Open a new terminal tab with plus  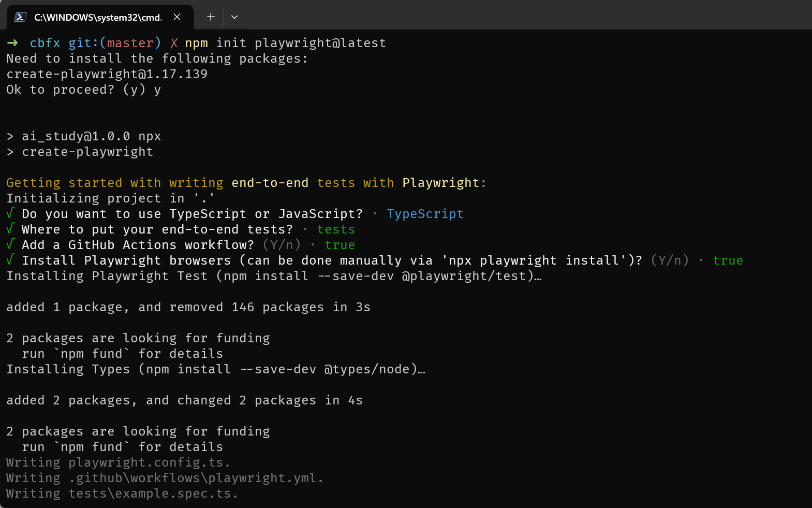pos(211,17)
